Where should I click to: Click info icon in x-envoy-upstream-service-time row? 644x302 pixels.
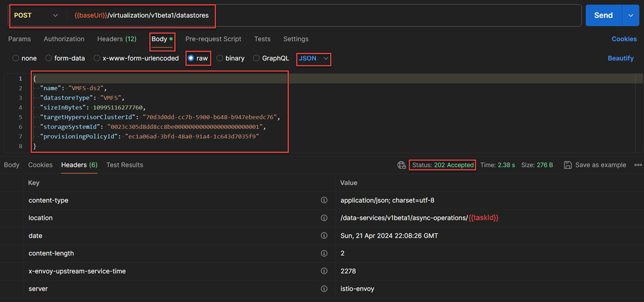[x=324, y=271]
